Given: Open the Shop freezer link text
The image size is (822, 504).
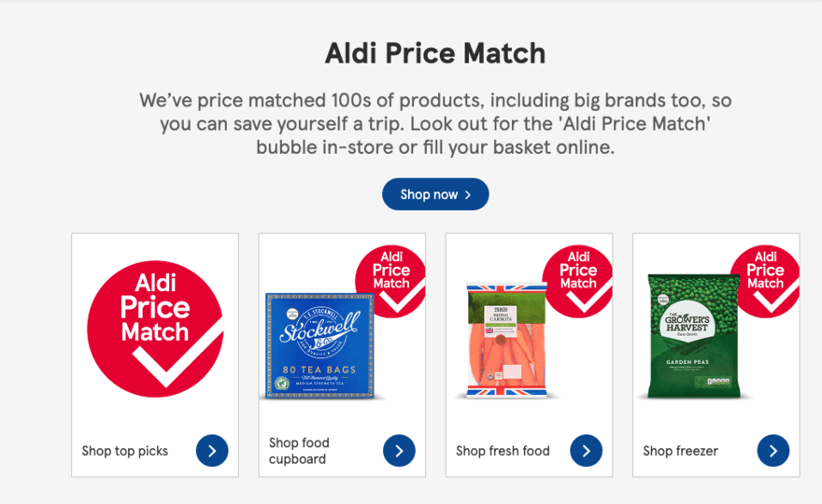Looking at the screenshot, I should click(680, 451).
